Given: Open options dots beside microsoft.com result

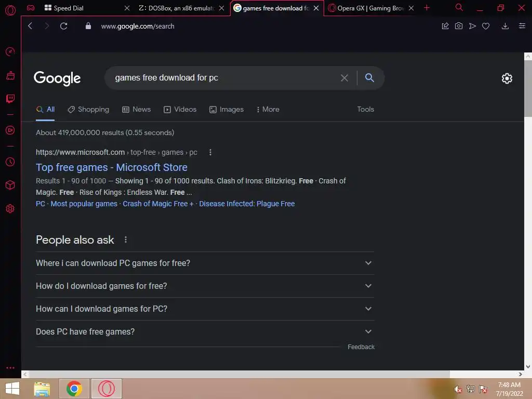Looking at the screenshot, I should point(210,152).
